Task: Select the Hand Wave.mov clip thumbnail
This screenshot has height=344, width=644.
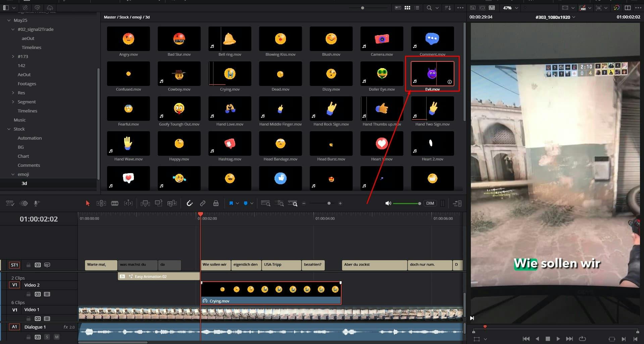Action: pyautogui.click(x=129, y=143)
